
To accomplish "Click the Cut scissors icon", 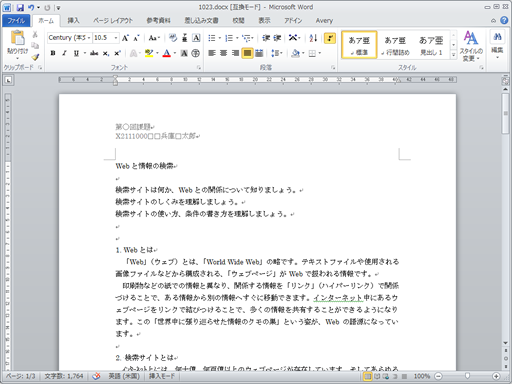I will tap(35, 34).
